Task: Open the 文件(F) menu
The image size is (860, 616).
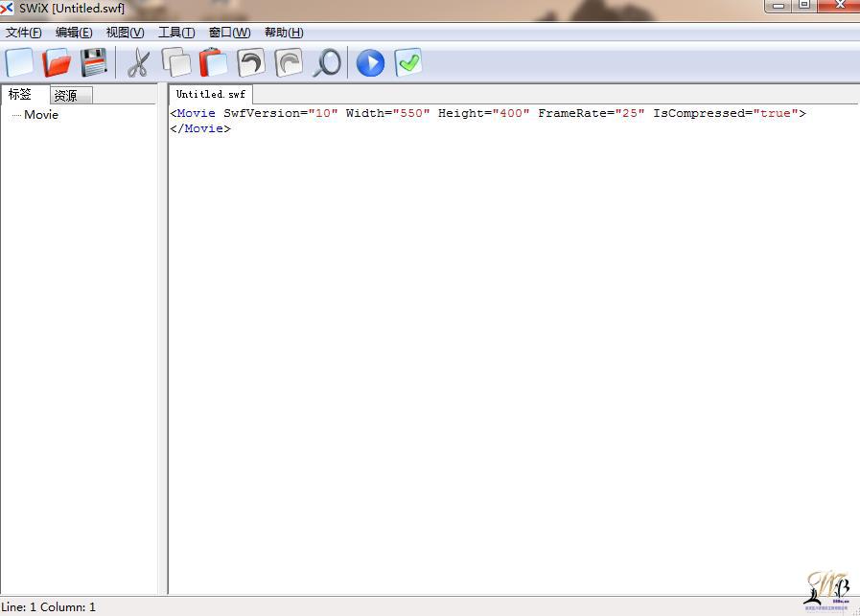Action: point(24,33)
